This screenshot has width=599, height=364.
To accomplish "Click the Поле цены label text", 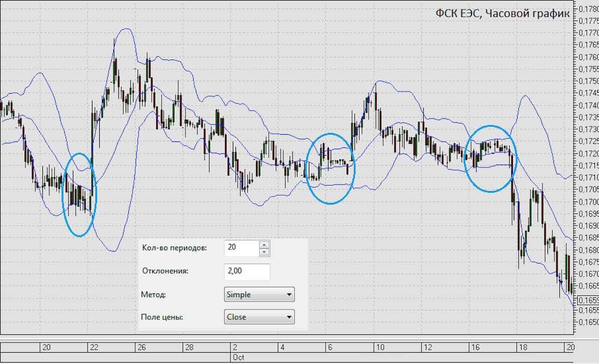I will [x=162, y=317].
